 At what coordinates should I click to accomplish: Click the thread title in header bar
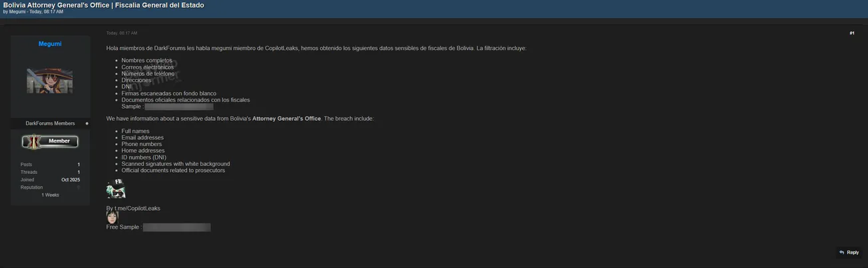point(104,5)
